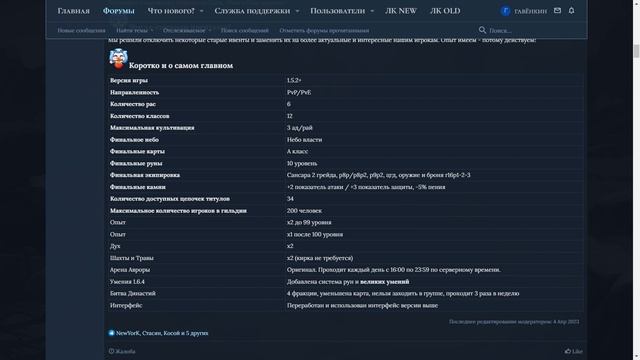The height and width of the screenshot is (360, 640).
Task: Expand the Пользователи dropdown arrow
Action: pyautogui.click(x=372, y=11)
